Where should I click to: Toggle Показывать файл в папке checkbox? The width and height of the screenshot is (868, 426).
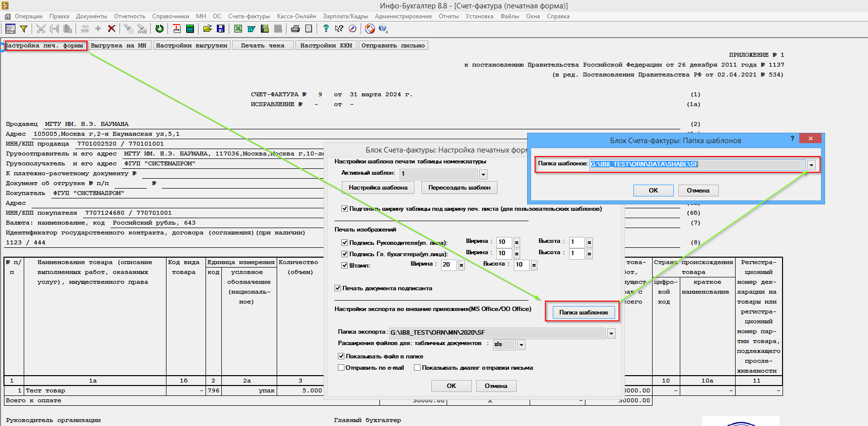[x=341, y=356]
